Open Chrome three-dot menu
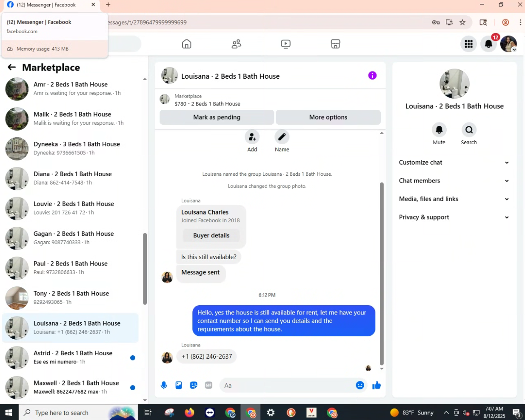The width and height of the screenshot is (525, 420). point(520,22)
